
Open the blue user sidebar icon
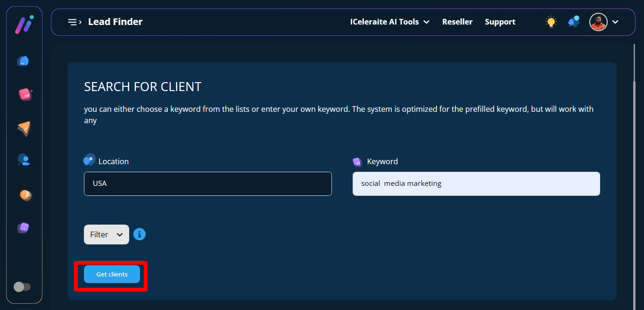click(x=24, y=160)
